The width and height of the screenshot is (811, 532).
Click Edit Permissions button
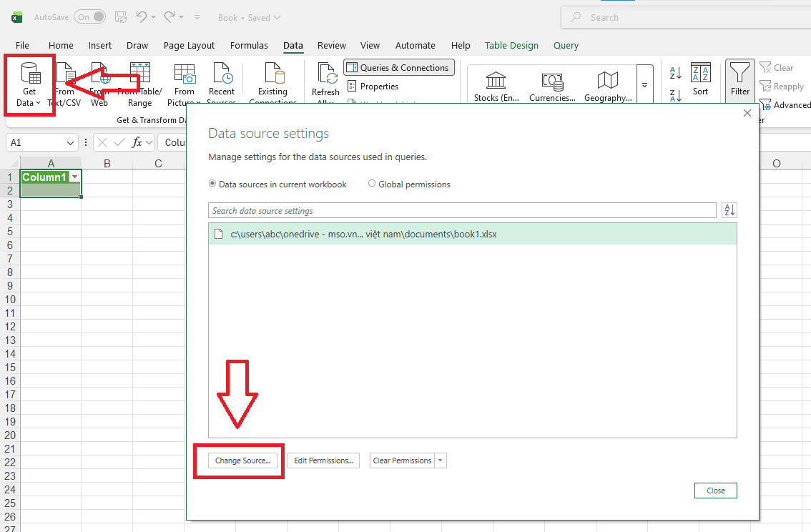pos(323,460)
